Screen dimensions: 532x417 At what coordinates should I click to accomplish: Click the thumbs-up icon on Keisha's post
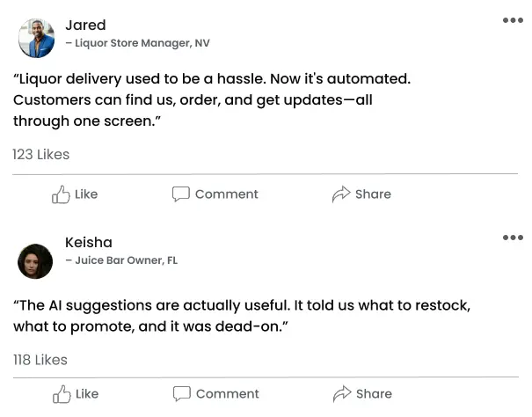[x=62, y=394]
